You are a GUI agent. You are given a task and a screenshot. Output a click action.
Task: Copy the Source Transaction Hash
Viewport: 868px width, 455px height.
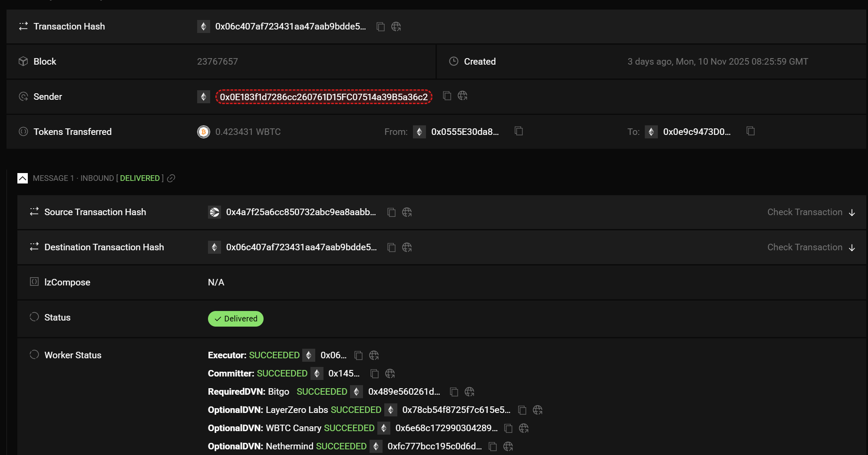click(x=391, y=212)
